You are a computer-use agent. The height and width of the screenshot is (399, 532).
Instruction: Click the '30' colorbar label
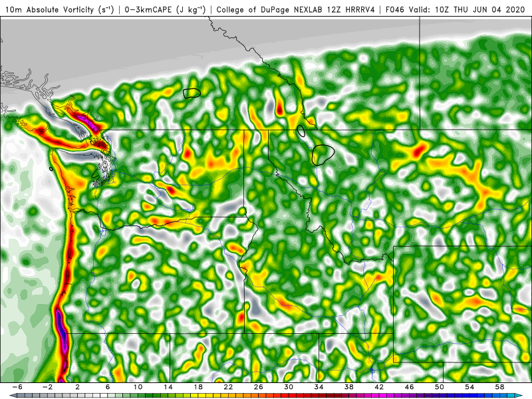click(289, 387)
